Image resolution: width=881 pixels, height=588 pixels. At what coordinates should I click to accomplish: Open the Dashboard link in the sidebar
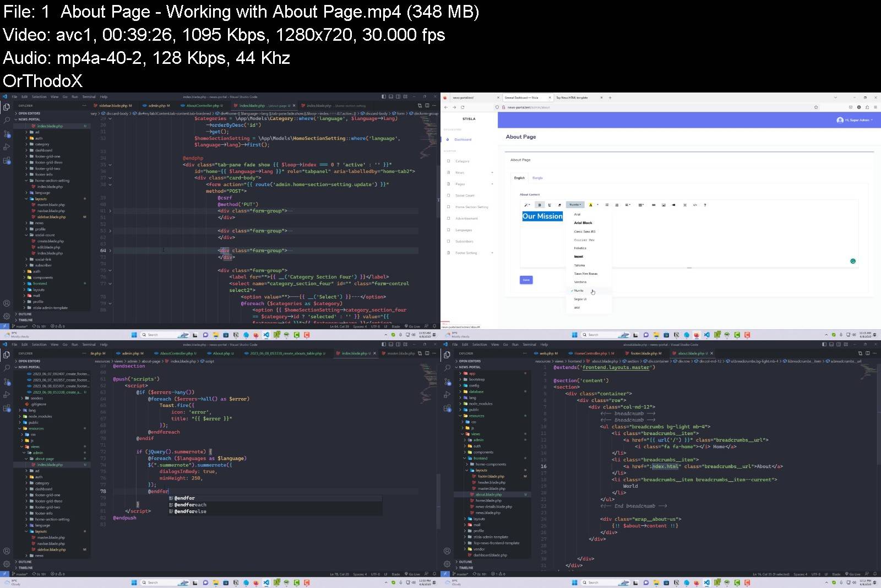click(x=463, y=139)
